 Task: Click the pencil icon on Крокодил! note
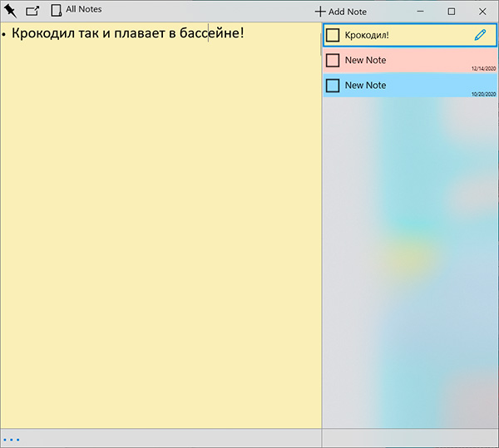coord(479,35)
